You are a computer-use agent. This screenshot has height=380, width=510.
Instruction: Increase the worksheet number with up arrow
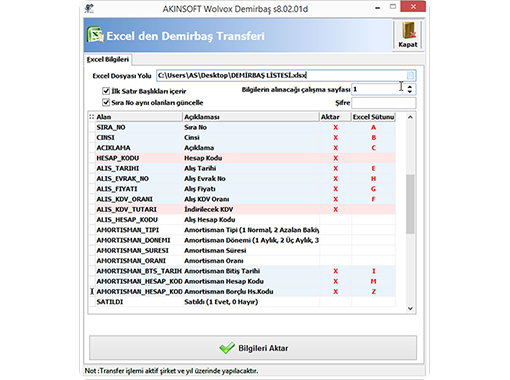pyautogui.click(x=410, y=87)
